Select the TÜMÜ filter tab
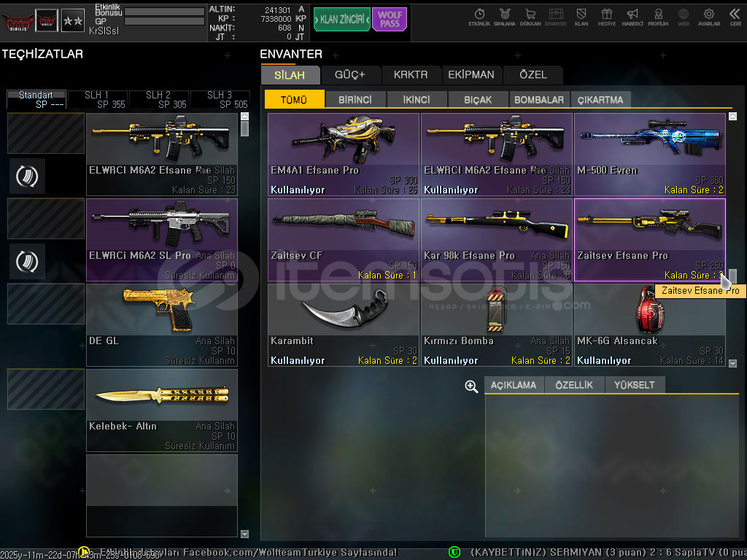Image resolution: width=747 pixels, height=560 pixels. tap(294, 100)
